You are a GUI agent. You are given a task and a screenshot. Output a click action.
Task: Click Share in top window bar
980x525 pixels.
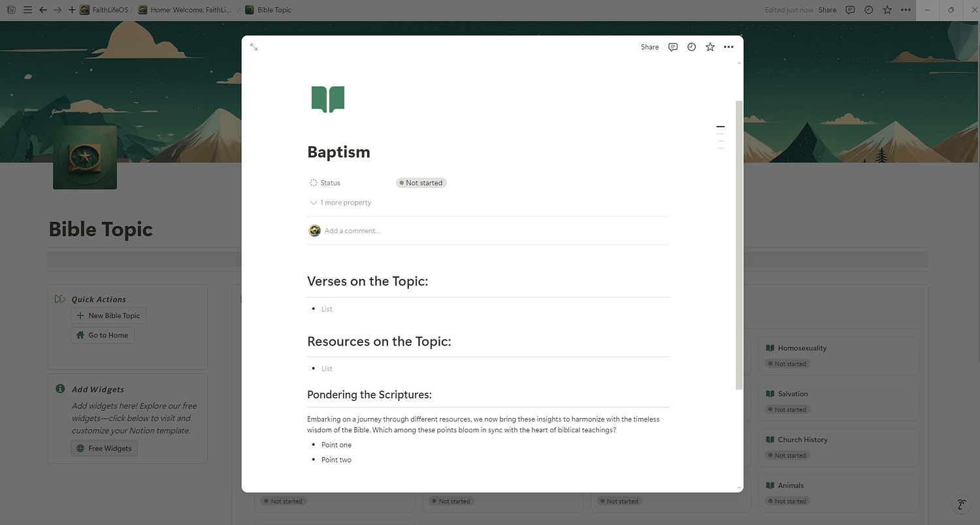[827, 10]
